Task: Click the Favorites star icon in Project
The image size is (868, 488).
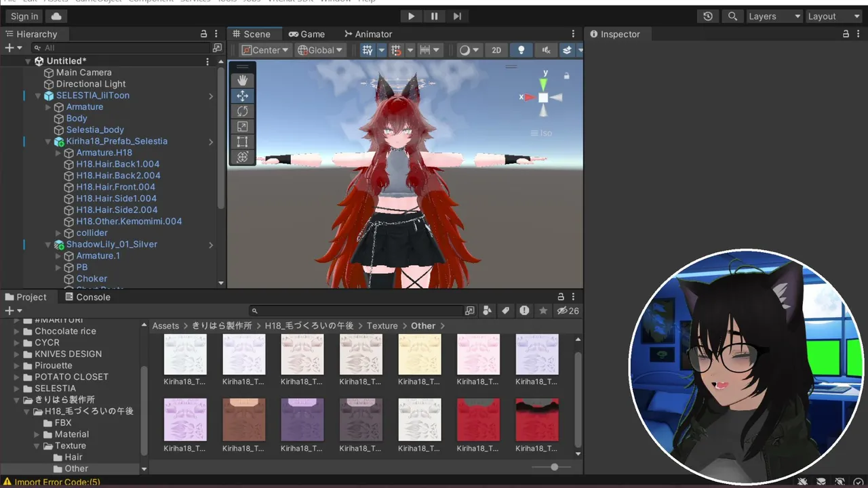Action: click(543, 310)
